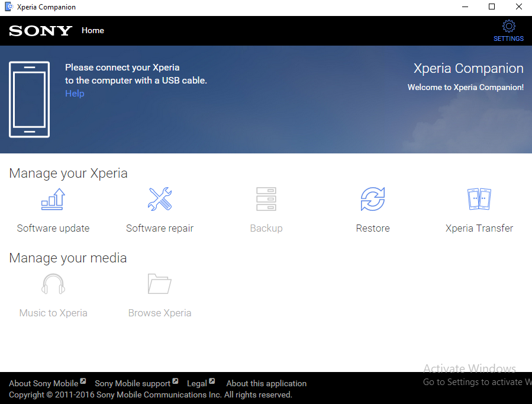532x404 pixels.
Task: Open the Sony Mobile support link
Action: click(133, 383)
